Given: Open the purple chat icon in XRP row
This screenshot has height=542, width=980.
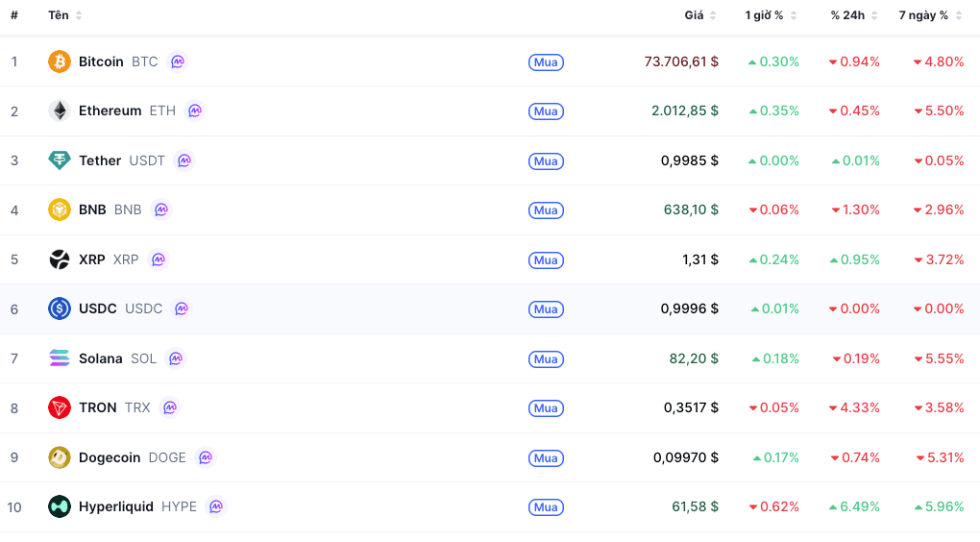Looking at the screenshot, I should click(159, 259).
